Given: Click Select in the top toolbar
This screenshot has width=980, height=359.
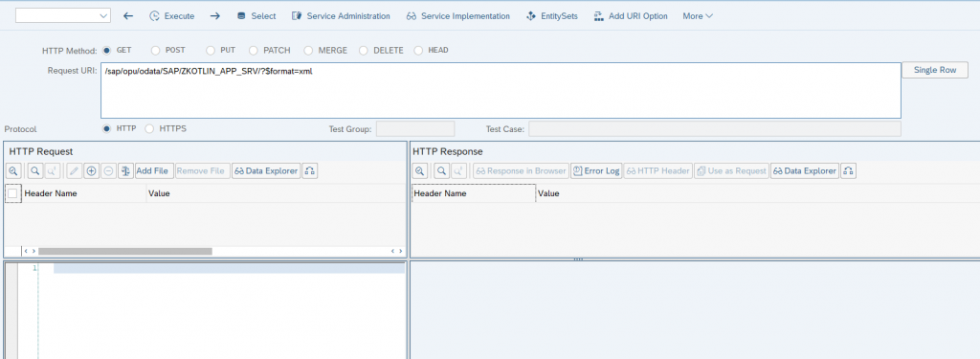Looking at the screenshot, I should coord(256,15).
